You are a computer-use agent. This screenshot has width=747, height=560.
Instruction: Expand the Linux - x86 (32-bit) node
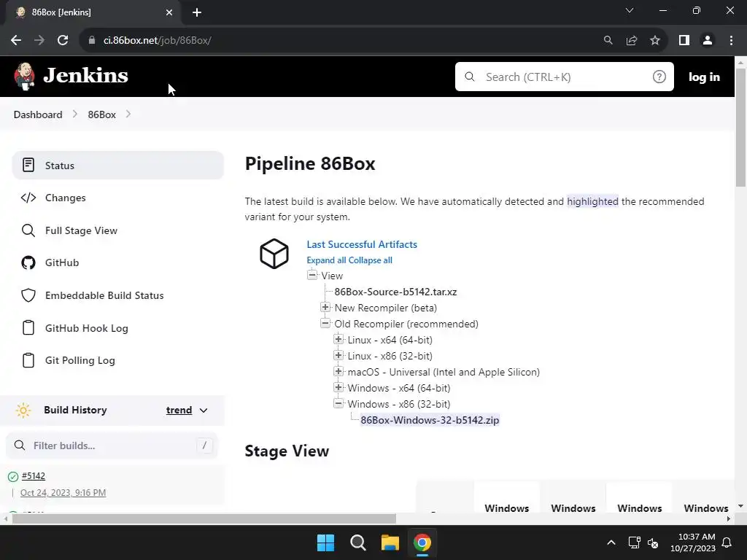(x=338, y=355)
